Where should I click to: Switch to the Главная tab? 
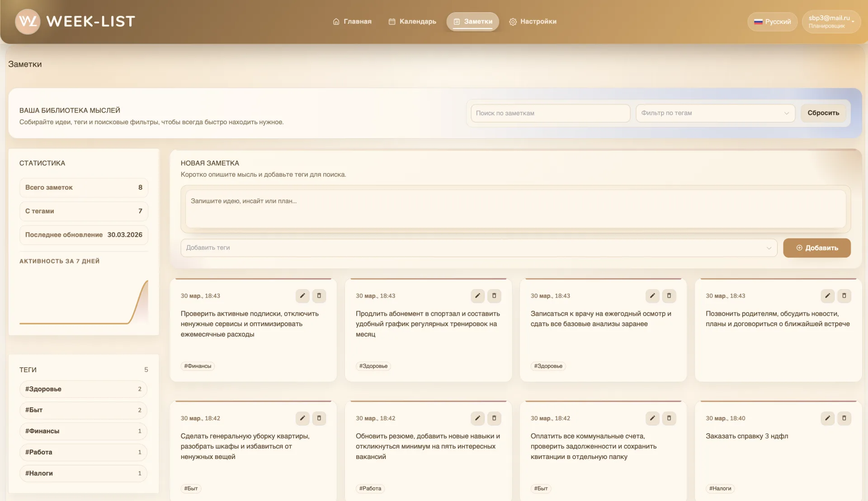(352, 22)
